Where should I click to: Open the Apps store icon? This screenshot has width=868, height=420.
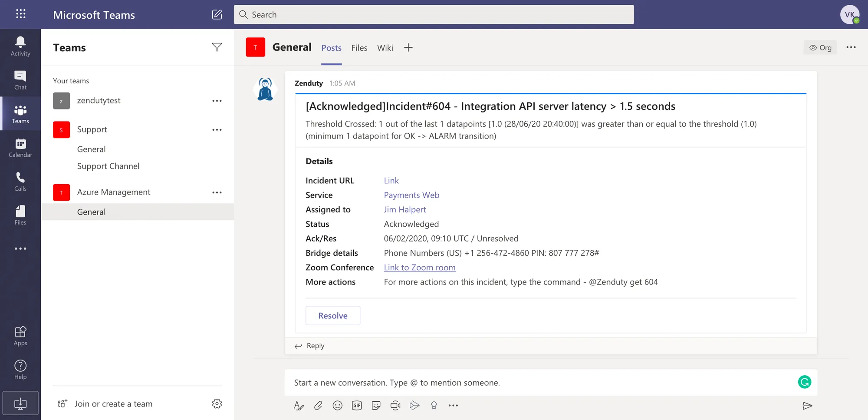tap(20, 336)
